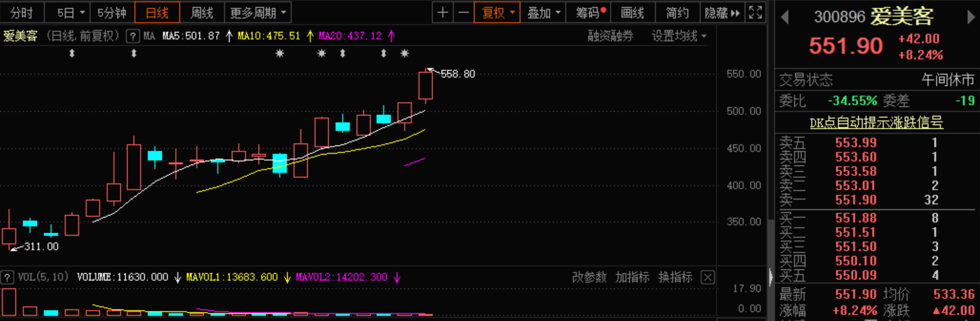Image resolution: width=980 pixels, height=321 pixels.
Task: Go to next stock with right arrow
Action: pyautogui.click(x=970, y=17)
